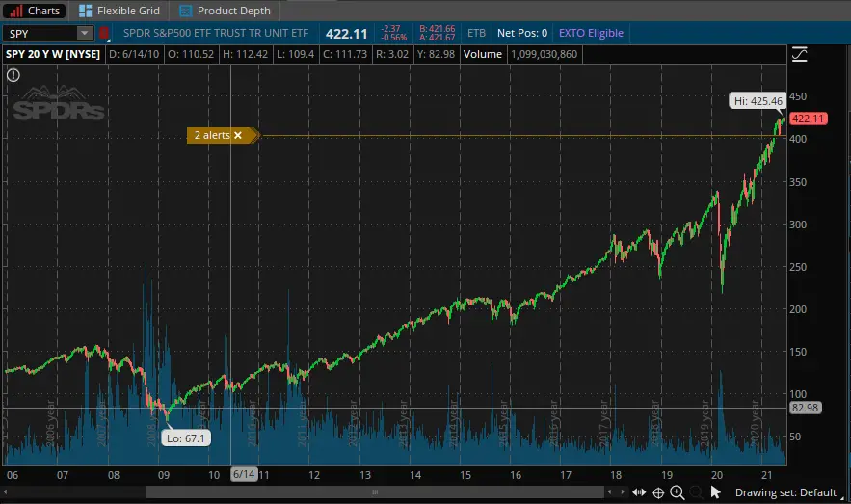Click the D: 6/14/10 date readout
The width and height of the screenshot is (851, 504).
(x=134, y=54)
